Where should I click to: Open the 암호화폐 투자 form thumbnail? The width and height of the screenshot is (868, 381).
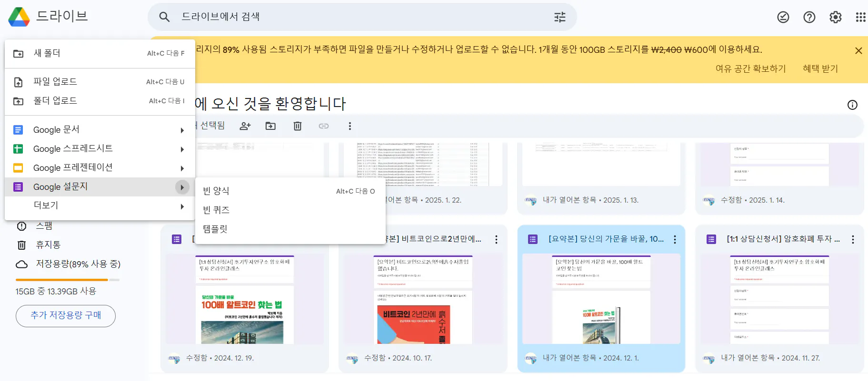coord(779,299)
